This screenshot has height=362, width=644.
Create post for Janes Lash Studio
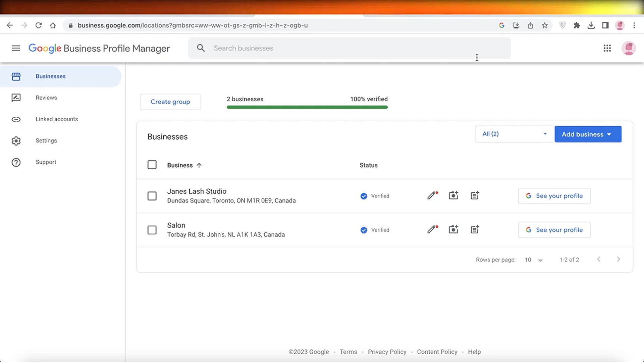[475, 195]
